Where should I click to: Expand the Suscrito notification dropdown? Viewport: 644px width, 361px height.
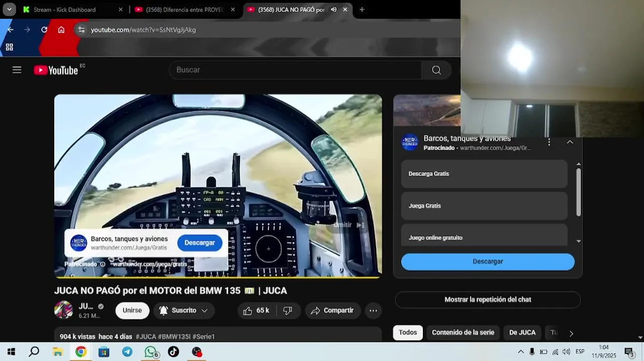(x=184, y=310)
